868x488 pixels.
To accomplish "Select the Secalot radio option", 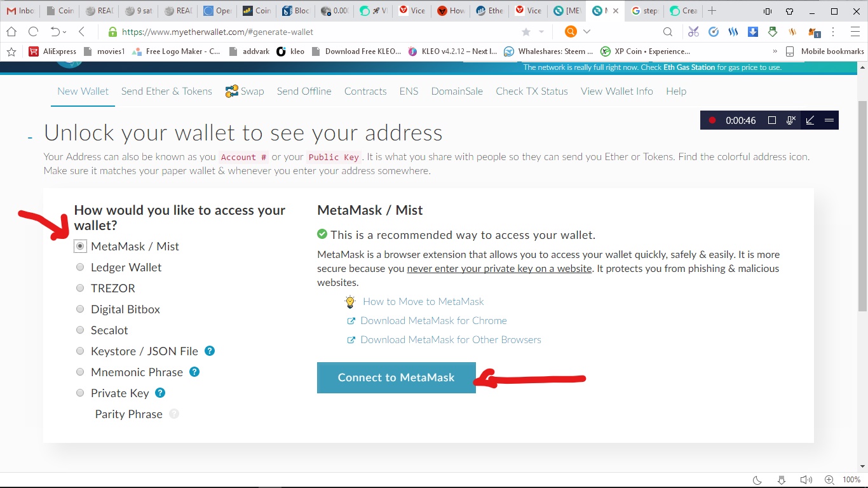I will pos(80,330).
